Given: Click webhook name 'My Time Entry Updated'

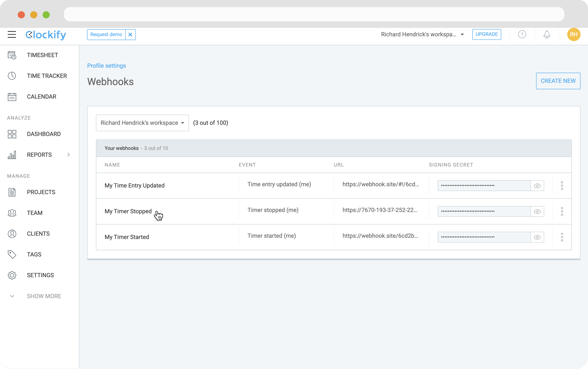Looking at the screenshot, I should coord(134,186).
